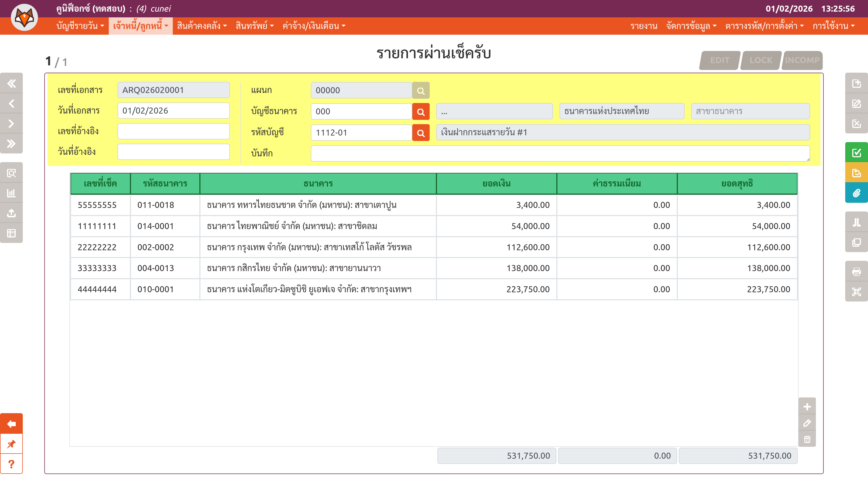Viewport: 868px width, 488px height.
Task: Expand the สินค้าคงคลัง dropdown menu
Action: tap(202, 26)
